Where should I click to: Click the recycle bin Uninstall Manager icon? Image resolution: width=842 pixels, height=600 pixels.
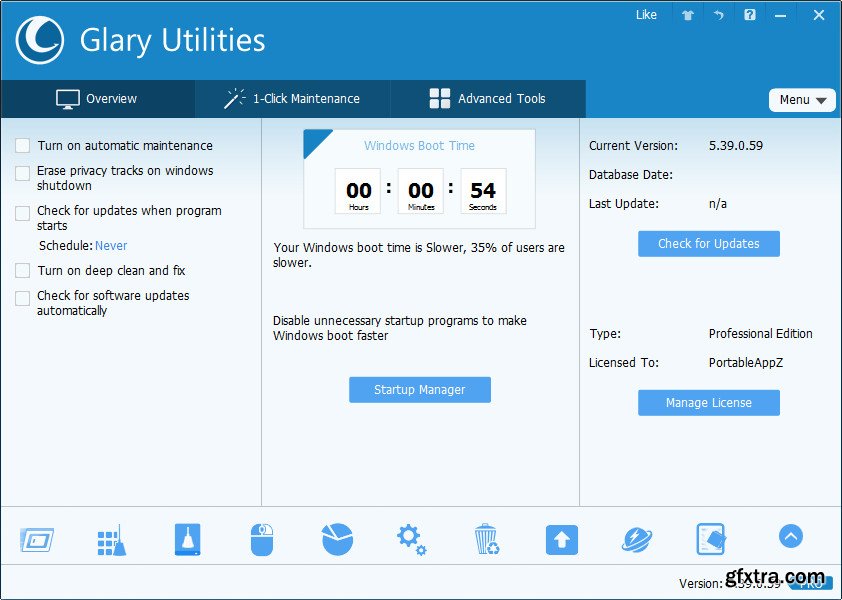[x=486, y=539]
